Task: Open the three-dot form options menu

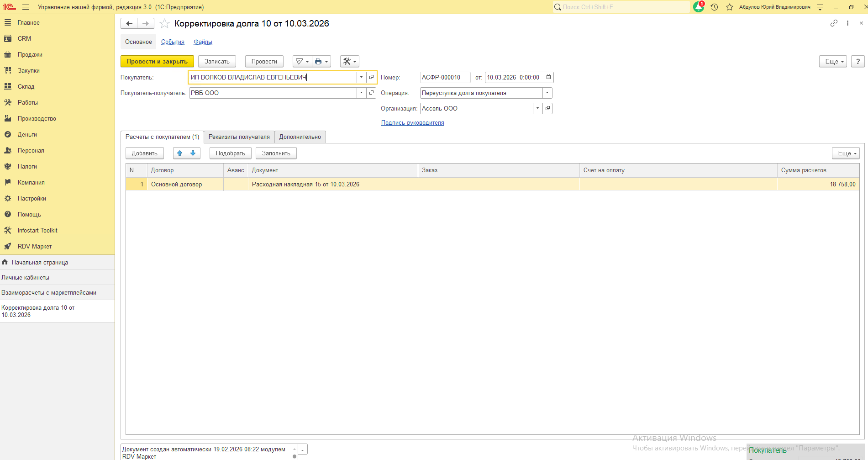Action: (x=847, y=23)
